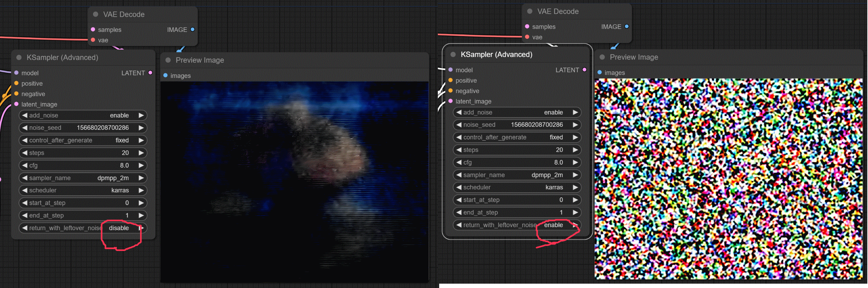Open control_after_generate dropdown in left KSampler
The height and width of the screenshot is (288, 868).
[83, 140]
